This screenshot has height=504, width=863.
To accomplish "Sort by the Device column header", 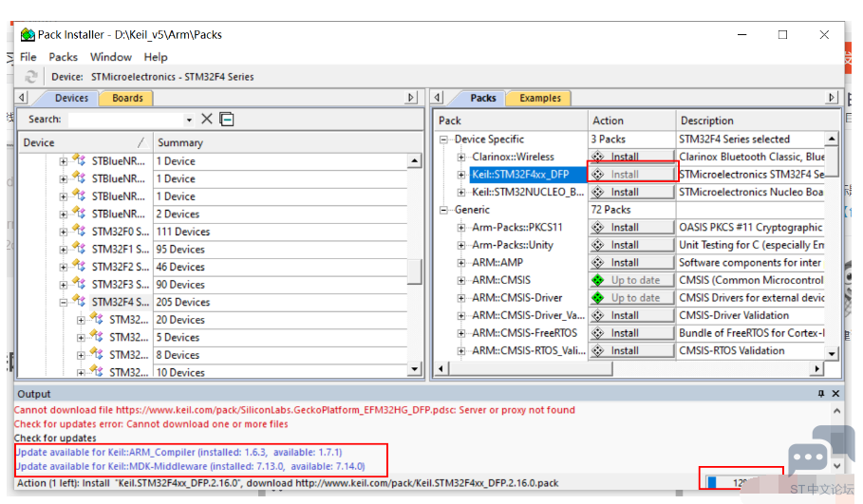I will [x=85, y=142].
